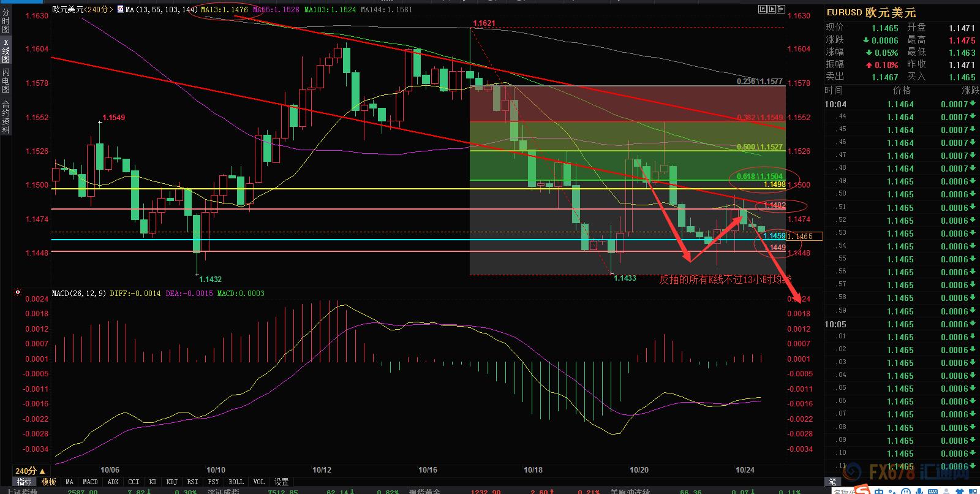
Task: Click the 涨幅 value 0.05%
Action: coord(886,53)
